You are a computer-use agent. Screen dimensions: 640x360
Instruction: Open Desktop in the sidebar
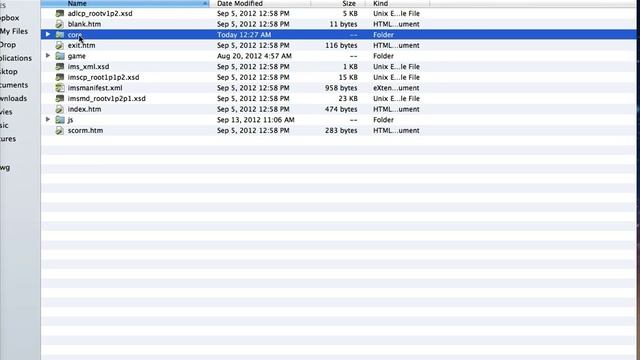click(9, 72)
